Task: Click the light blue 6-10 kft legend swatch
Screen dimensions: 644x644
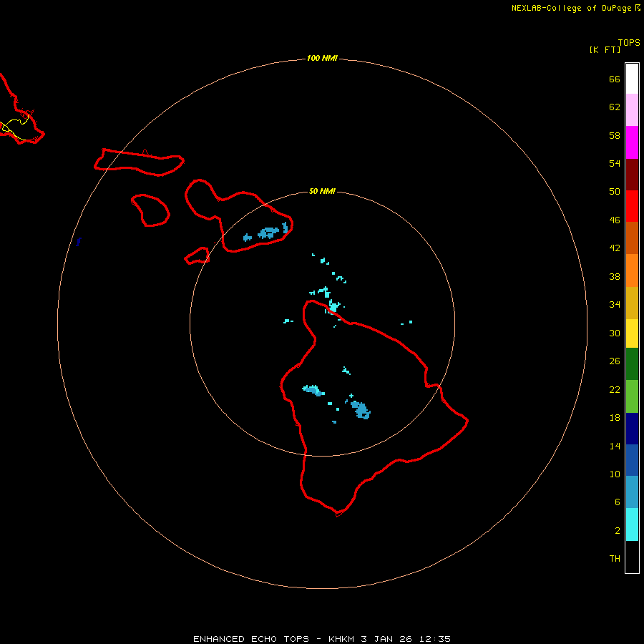Action: 632,492
